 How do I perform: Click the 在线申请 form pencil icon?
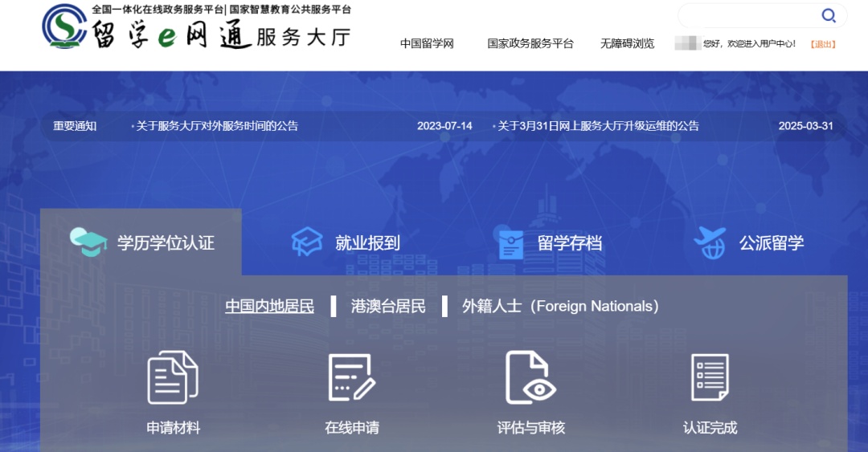point(351,377)
